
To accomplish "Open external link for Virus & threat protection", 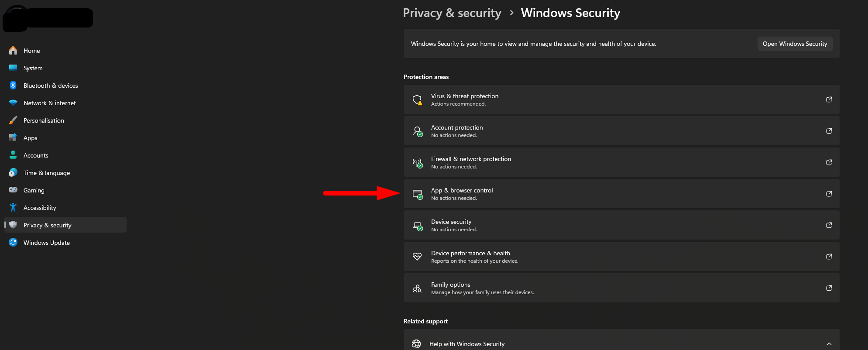I will (829, 100).
